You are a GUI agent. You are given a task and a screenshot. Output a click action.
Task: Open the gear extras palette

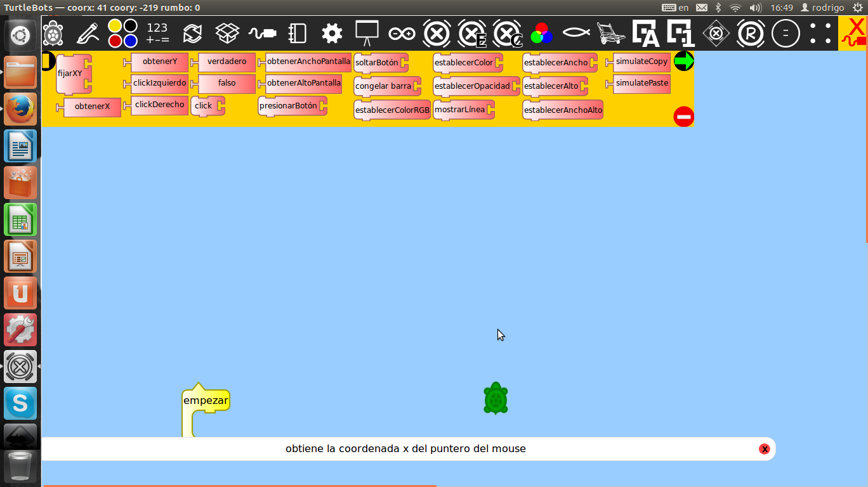tap(332, 34)
